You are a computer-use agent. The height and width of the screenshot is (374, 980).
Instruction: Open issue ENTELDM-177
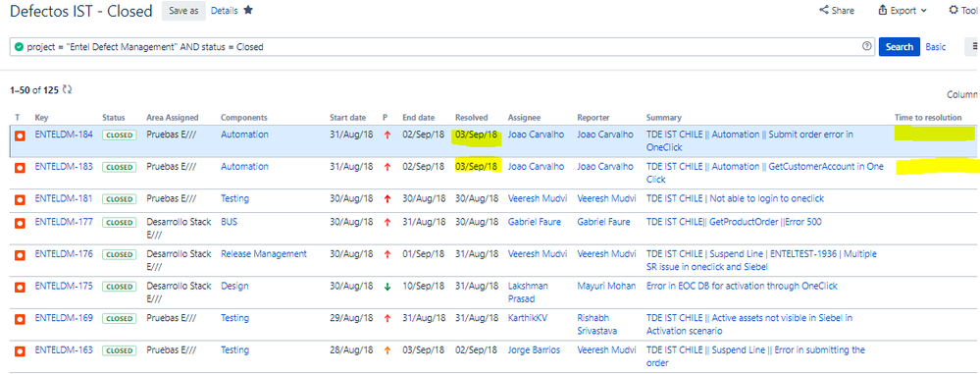[64, 222]
